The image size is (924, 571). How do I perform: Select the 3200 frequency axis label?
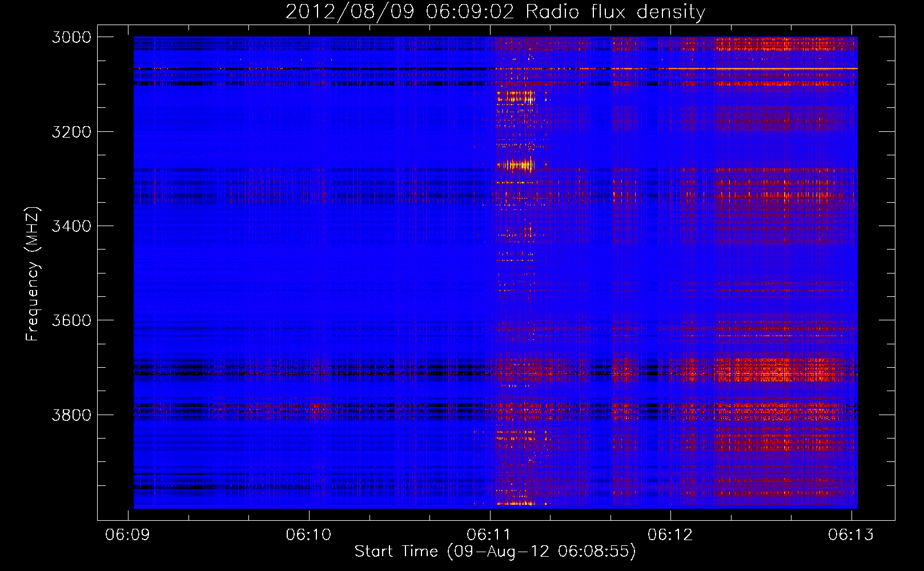(x=71, y=132)
